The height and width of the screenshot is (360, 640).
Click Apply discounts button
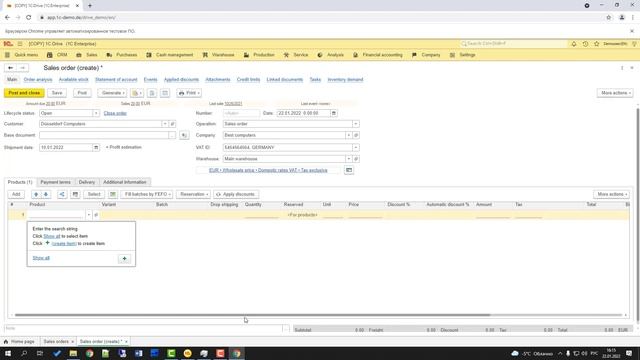pyautogui.click(x=235, y=194)
